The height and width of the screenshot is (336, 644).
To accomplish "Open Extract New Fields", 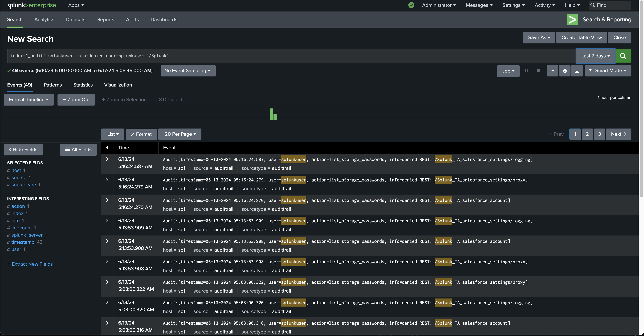I will tap(30, 264).
